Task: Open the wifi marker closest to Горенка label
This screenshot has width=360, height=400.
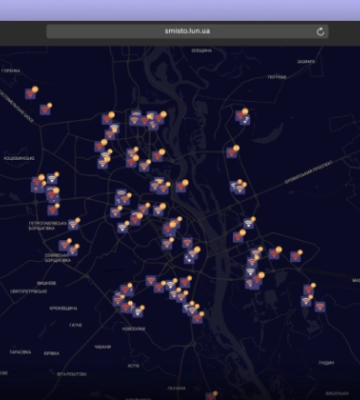Action: pos(31,94)
